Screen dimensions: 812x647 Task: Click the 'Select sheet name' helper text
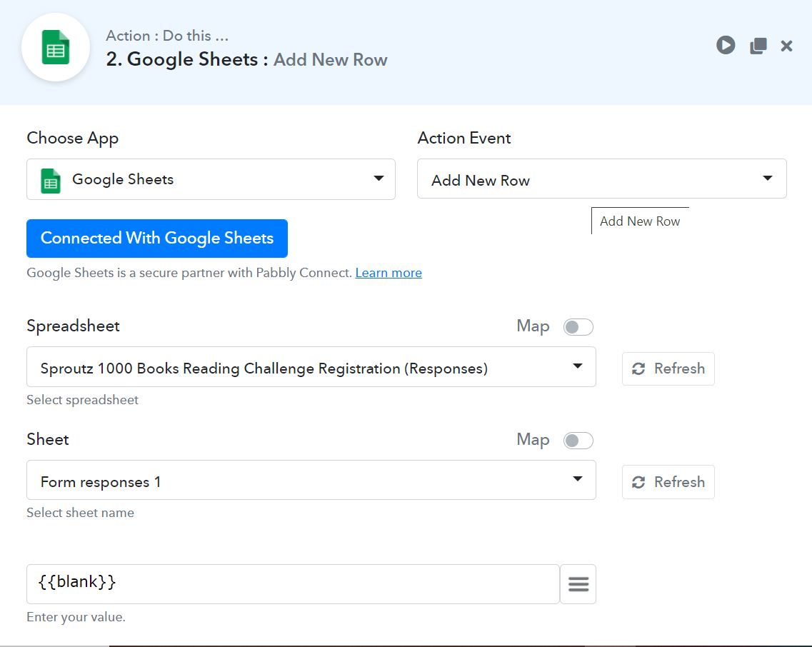[80, 513]
